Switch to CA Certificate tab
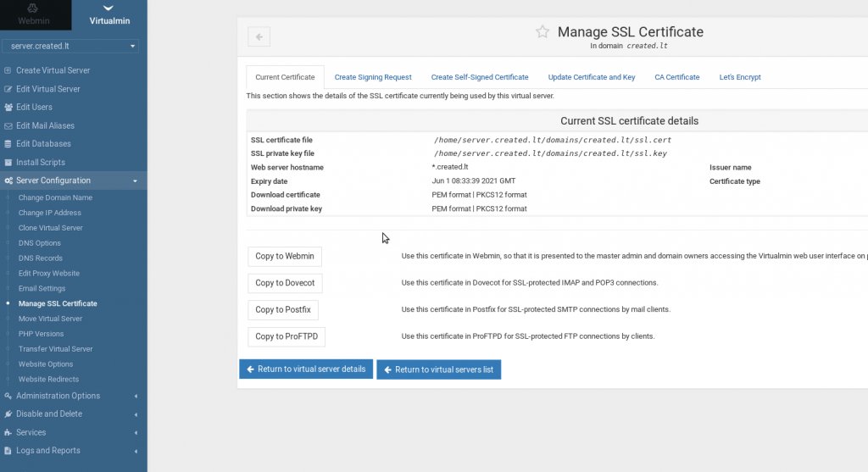 pos(677,77)
